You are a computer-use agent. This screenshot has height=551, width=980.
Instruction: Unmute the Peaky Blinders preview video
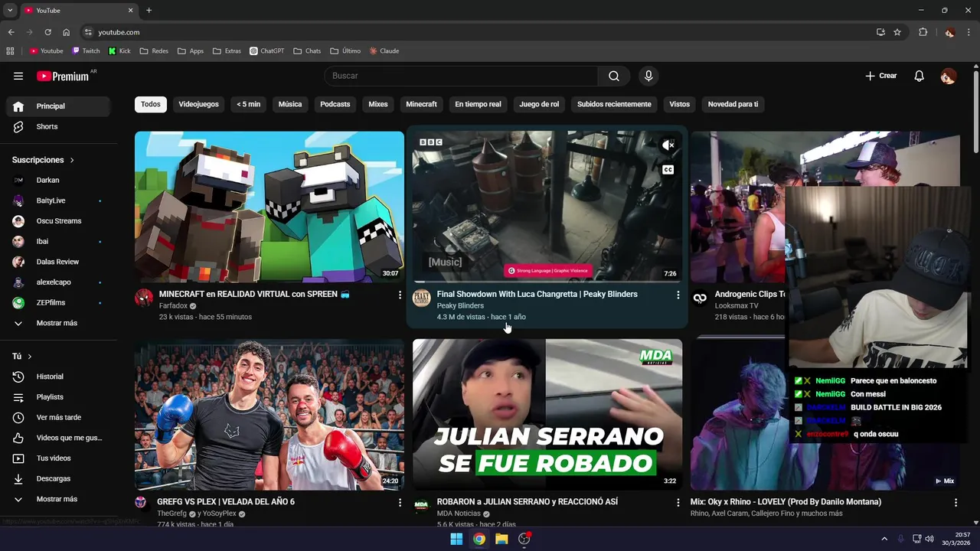[x=668, y=145]
